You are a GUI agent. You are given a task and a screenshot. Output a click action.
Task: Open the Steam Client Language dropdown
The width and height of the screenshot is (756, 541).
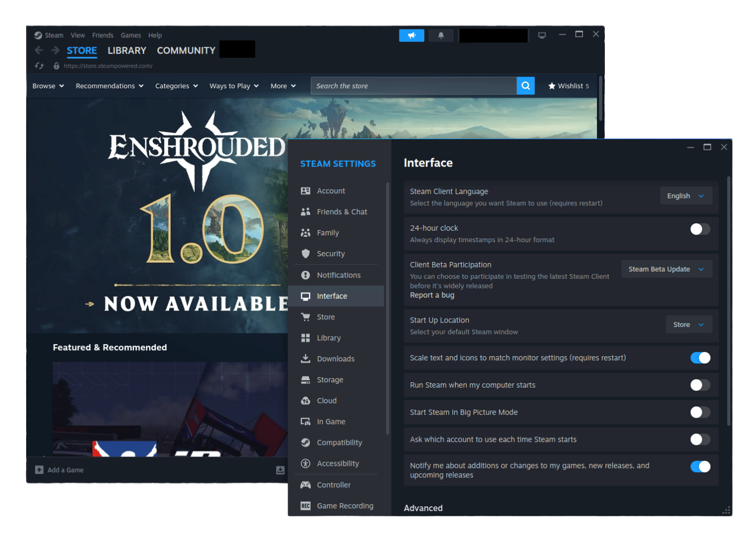point(686,196)
